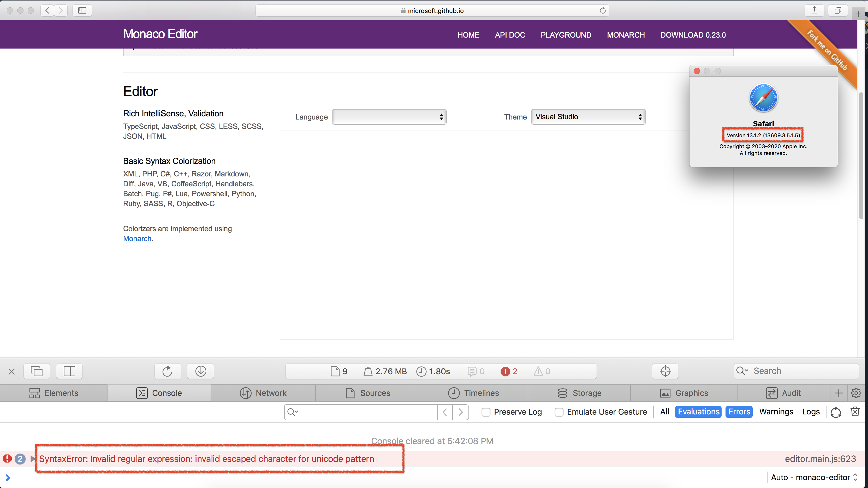This screenshot has width=868, height=488.
Task: Click the warnings count triangle indicator
Action: click(542, 371)
